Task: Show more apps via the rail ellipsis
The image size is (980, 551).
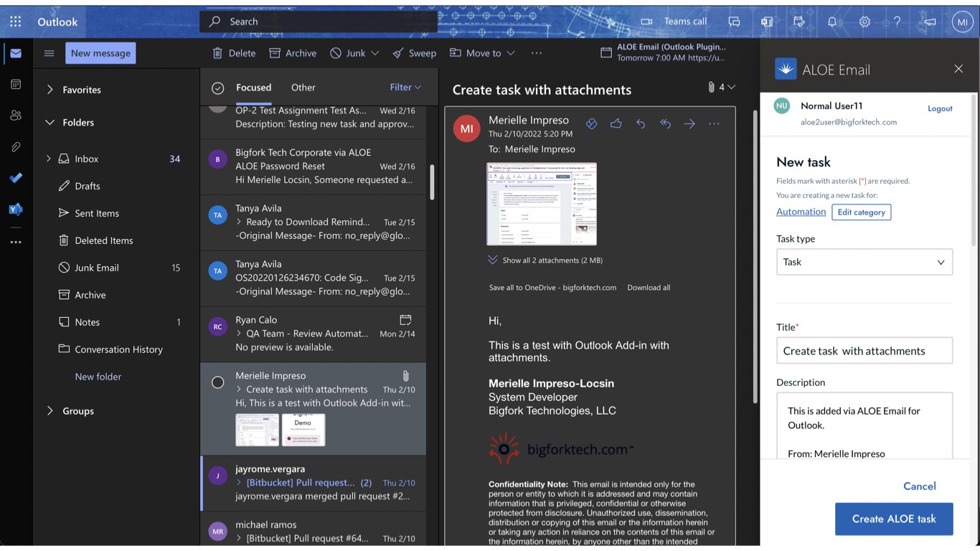Action: pyautogui.click(x=16, y=242)
